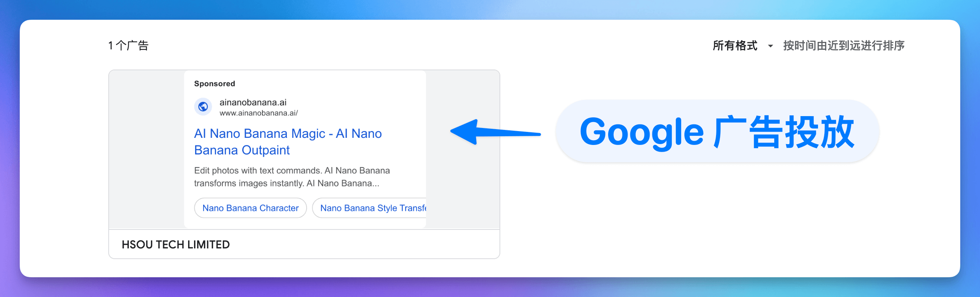Open the HSOU TECH LIMITED advertiser name

[176, 244]
